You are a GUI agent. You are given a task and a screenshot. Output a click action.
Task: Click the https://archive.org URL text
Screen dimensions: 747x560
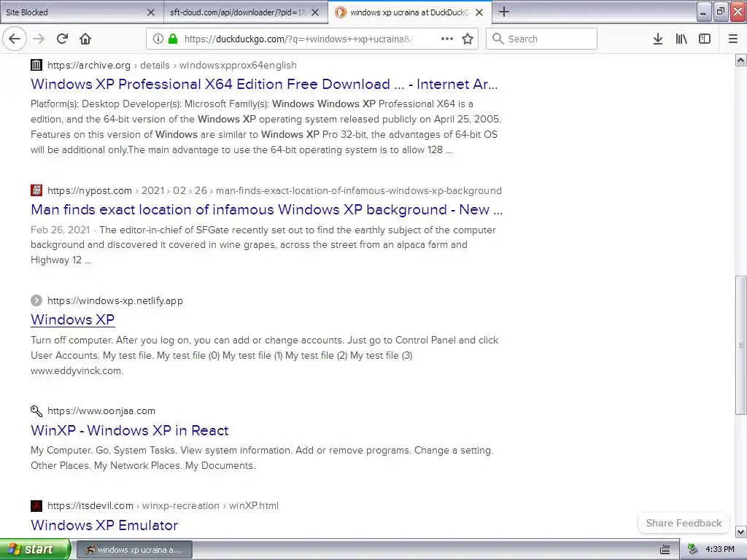[x=88, y=65]
